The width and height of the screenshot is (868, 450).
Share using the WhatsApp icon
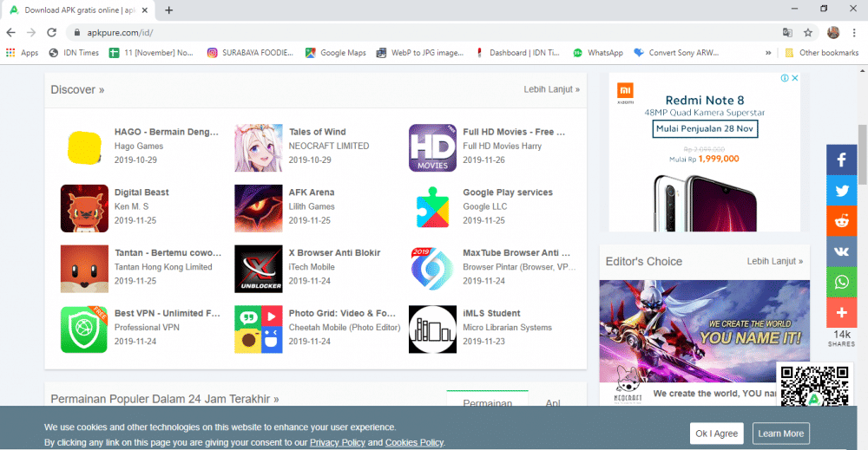841,282
